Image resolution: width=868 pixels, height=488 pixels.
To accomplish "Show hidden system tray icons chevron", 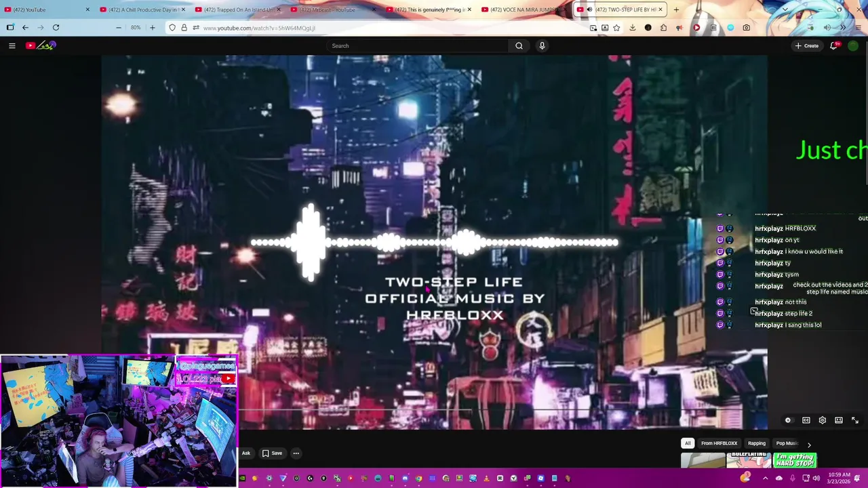I will coord(766,478).
